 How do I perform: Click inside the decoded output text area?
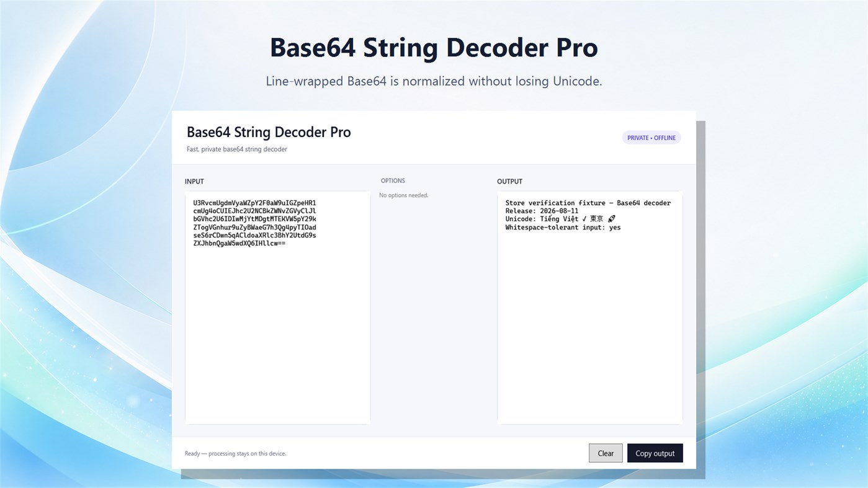(589, 308)
